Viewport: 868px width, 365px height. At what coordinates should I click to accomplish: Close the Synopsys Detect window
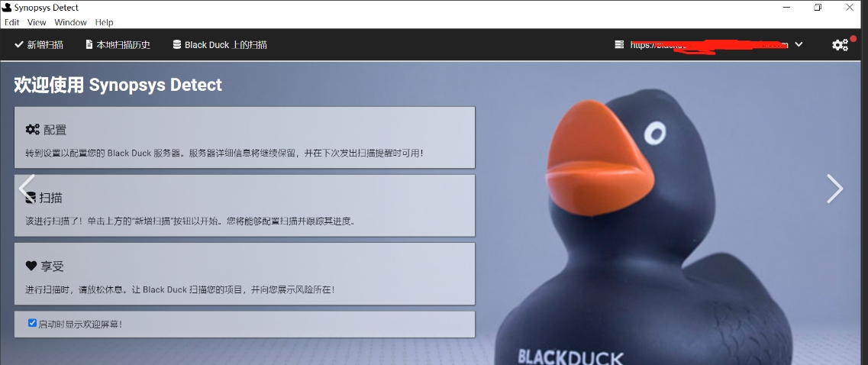850,7
